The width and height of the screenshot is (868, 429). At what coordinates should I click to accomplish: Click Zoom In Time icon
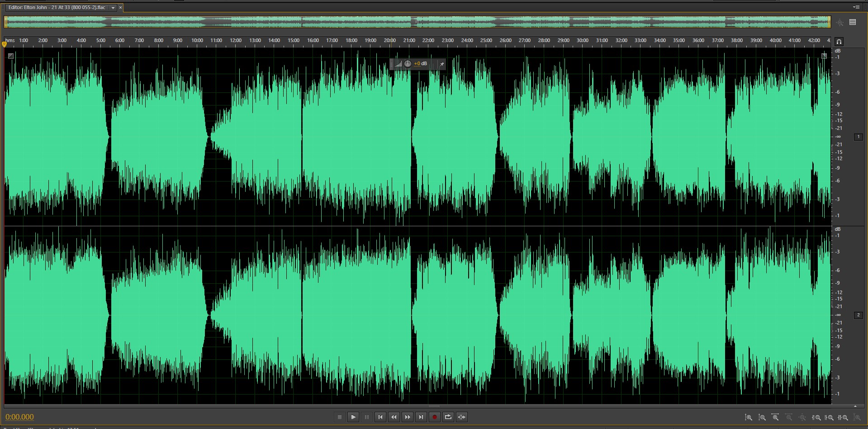(x=775, y=418)
